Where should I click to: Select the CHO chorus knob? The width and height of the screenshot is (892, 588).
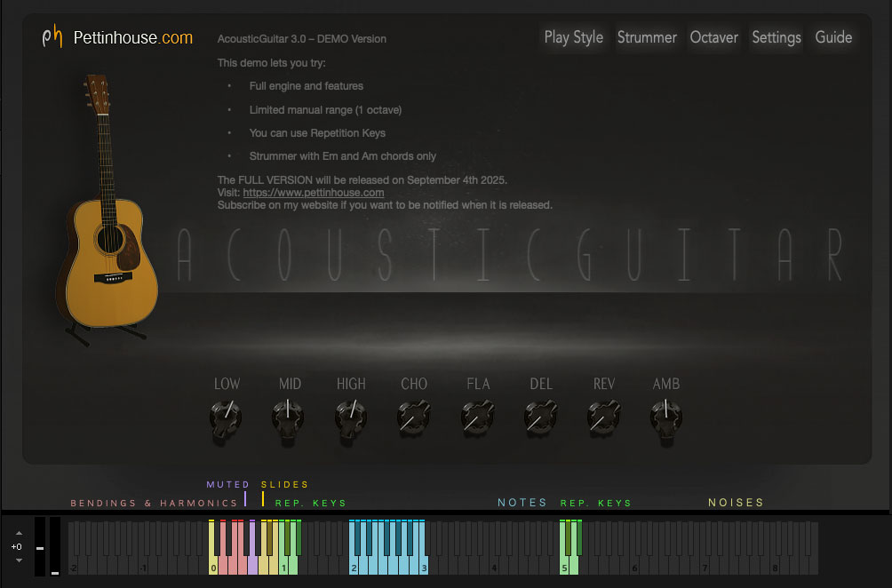[414, 418]
